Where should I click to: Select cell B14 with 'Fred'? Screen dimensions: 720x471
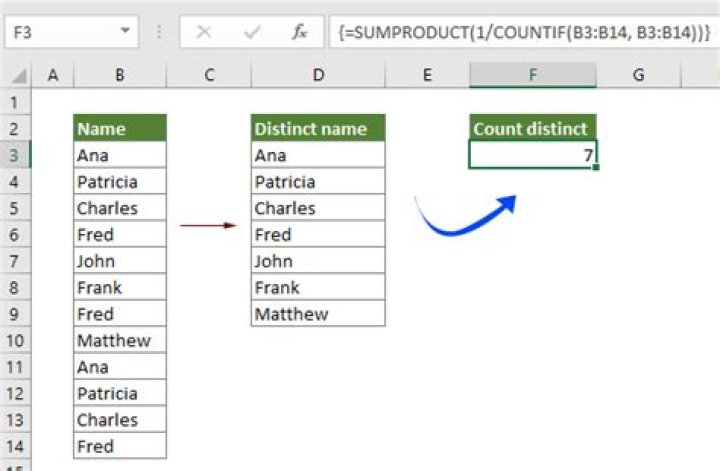click(120, 446)
